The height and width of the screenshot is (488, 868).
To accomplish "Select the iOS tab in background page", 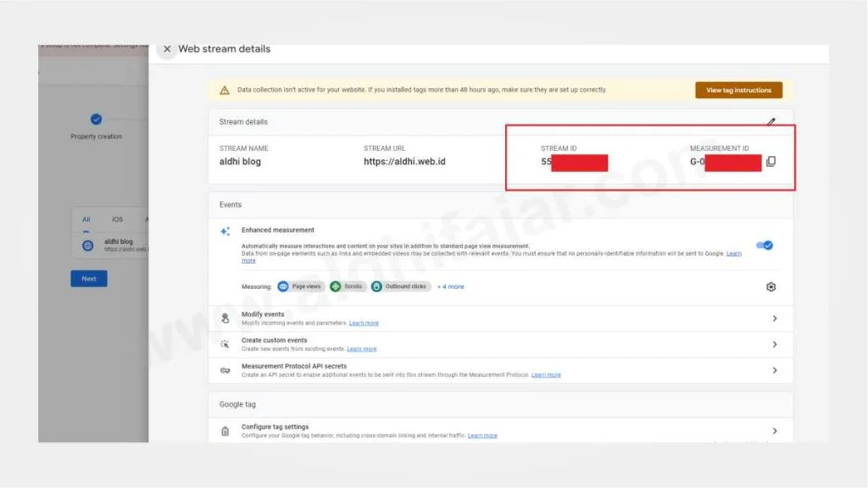I will click(117, 219).
